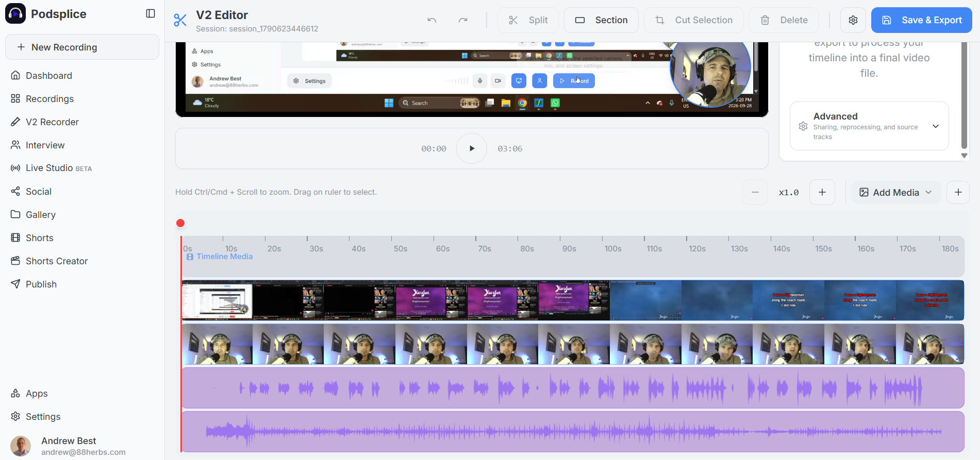Click the 90s mark on timeline ruler
This screenshot has width=980, height=460.
tap(569, 249)
